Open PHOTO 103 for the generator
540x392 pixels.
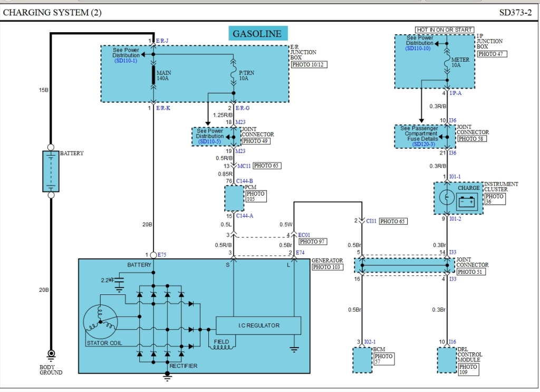[x=327, y=267]
